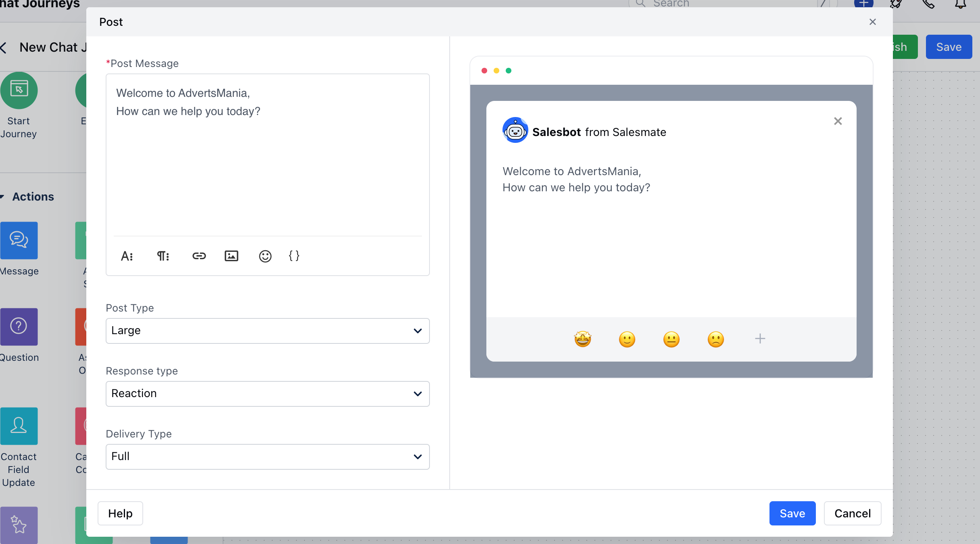The width and height of the screenshot is (980, 544).
Task: Click the green window dot in preview
Action: (508, 71)
